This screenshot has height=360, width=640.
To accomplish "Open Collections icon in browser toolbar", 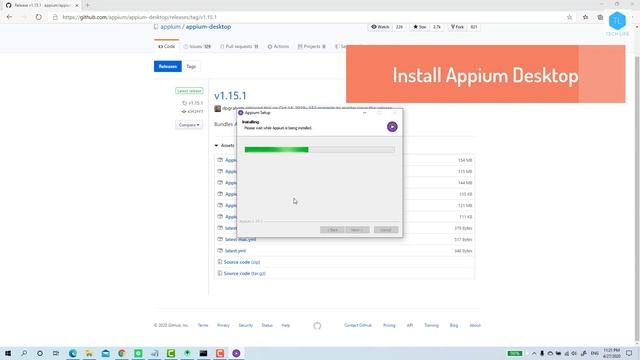I will 600,17.
